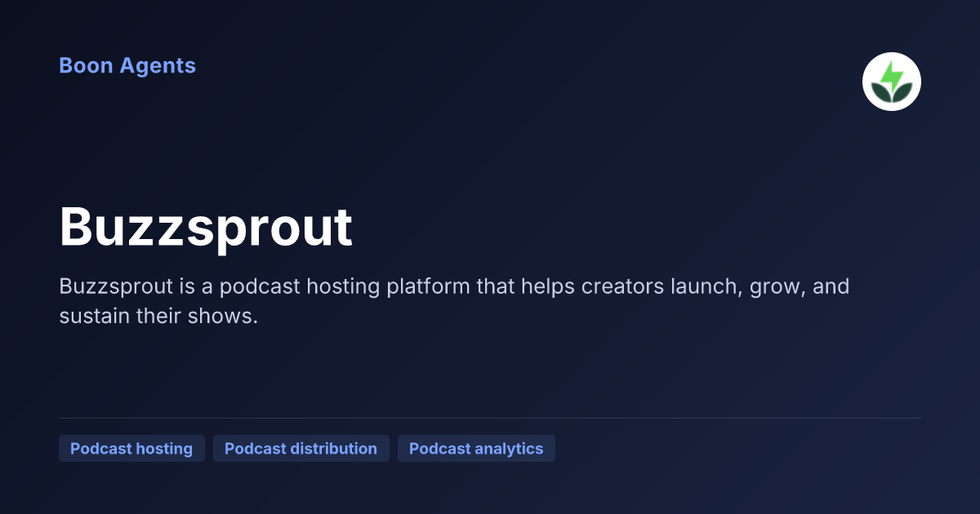Select the Podcast distribution tag
This screenshot has width=980, height=514.
301,449
